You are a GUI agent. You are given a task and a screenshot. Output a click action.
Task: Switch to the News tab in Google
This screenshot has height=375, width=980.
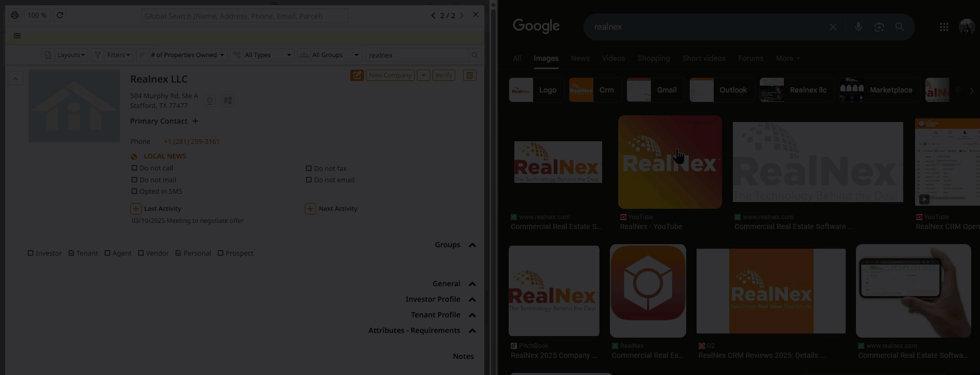tap(580, 58)
